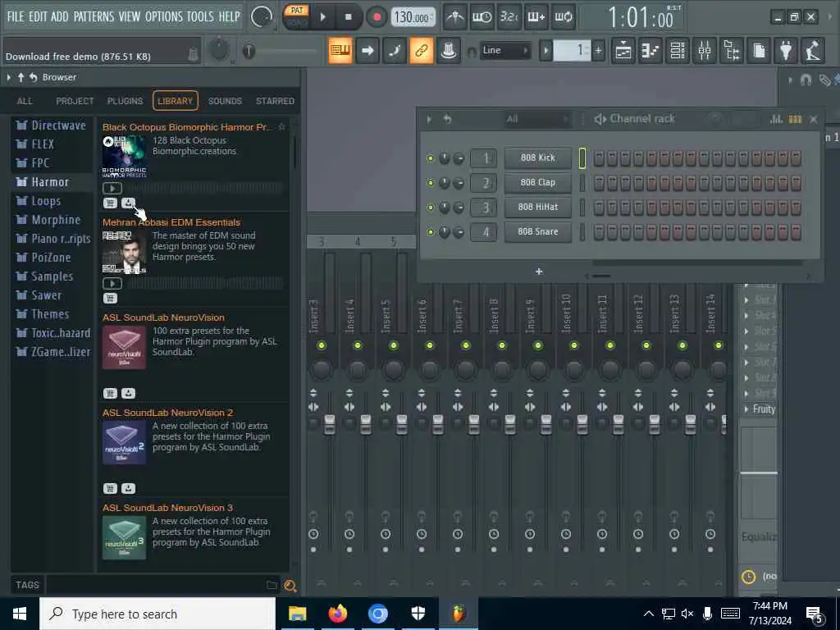Open the All channel filter dropdown
Viewport: 840px width, 630px height.
(x=536, y=119)
